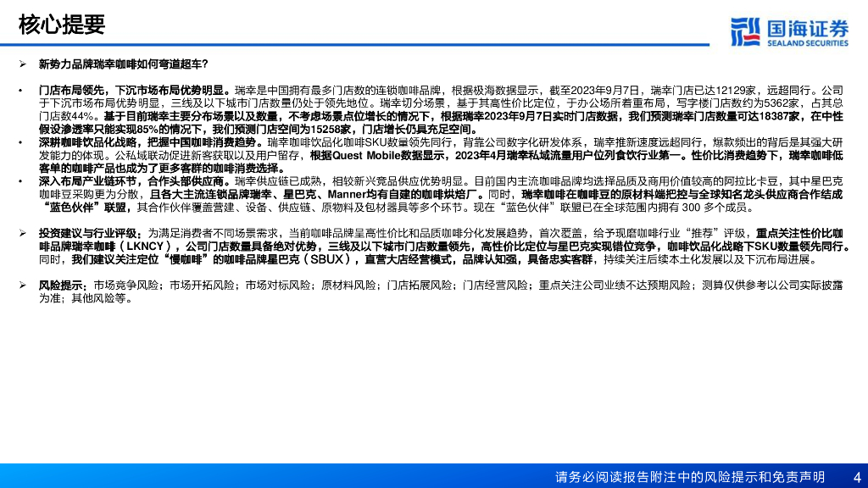Select the 核心提要 slide title
The height and width of the screenshot is (488, 868).
tap(61, 25)
